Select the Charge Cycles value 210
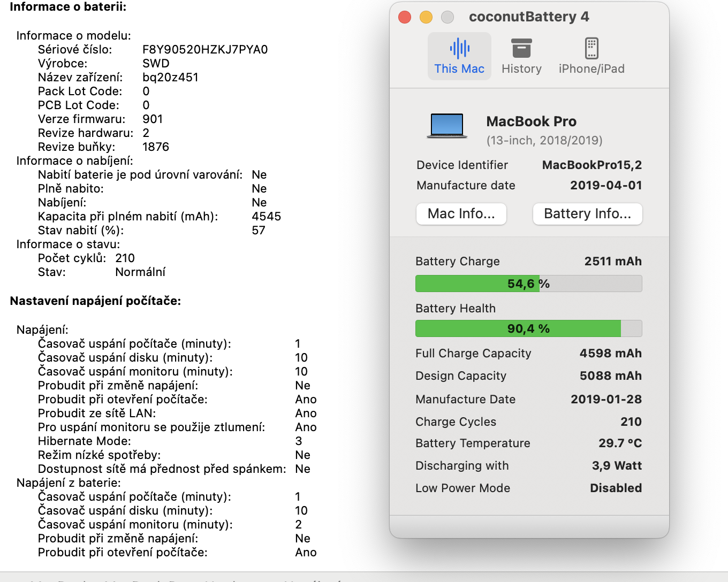 pos(631,422)
